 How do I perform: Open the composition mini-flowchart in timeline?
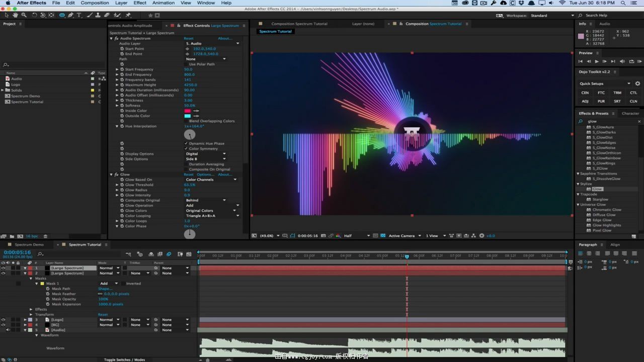coord(129,254)
